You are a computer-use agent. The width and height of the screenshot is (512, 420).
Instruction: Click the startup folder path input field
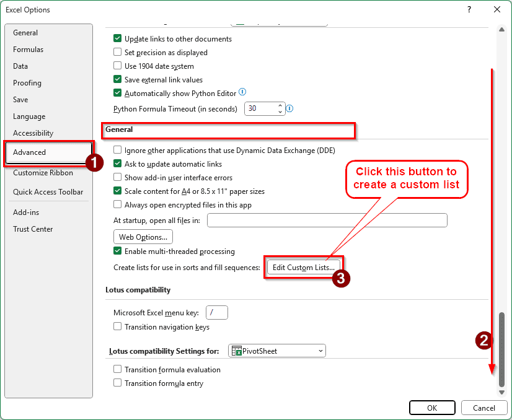click(x=327, y=220)
